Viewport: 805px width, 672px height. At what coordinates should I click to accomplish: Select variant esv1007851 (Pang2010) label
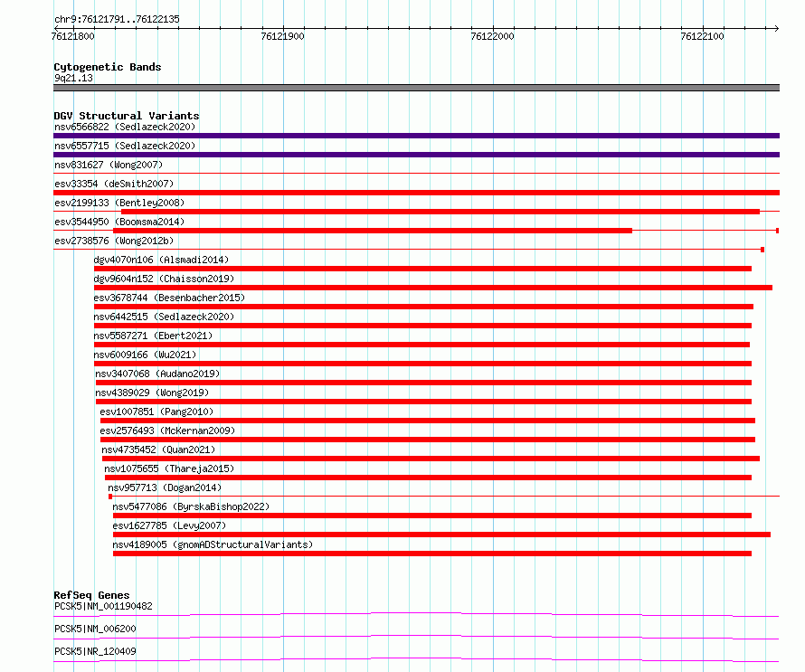click(x=156, y=412)
